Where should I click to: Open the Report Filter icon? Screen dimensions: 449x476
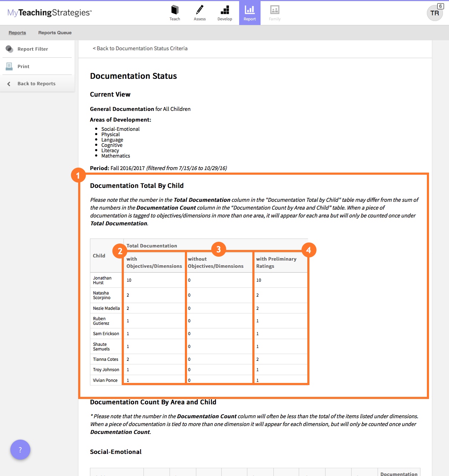10,49
